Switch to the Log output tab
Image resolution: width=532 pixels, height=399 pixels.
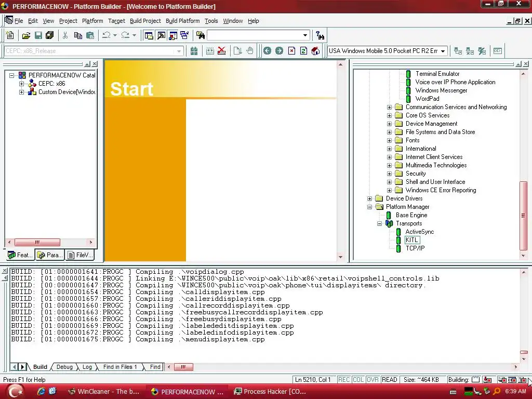tap(87, 367)
